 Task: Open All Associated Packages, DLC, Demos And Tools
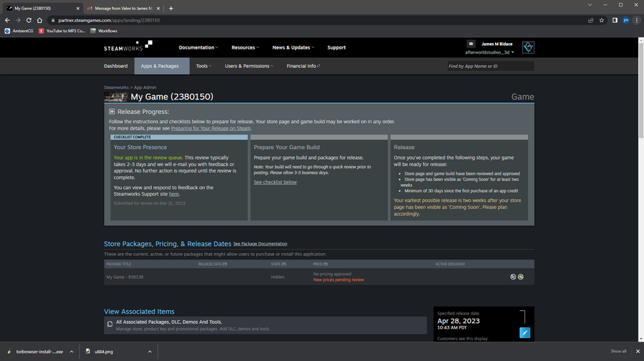click(x=265, y=324)
